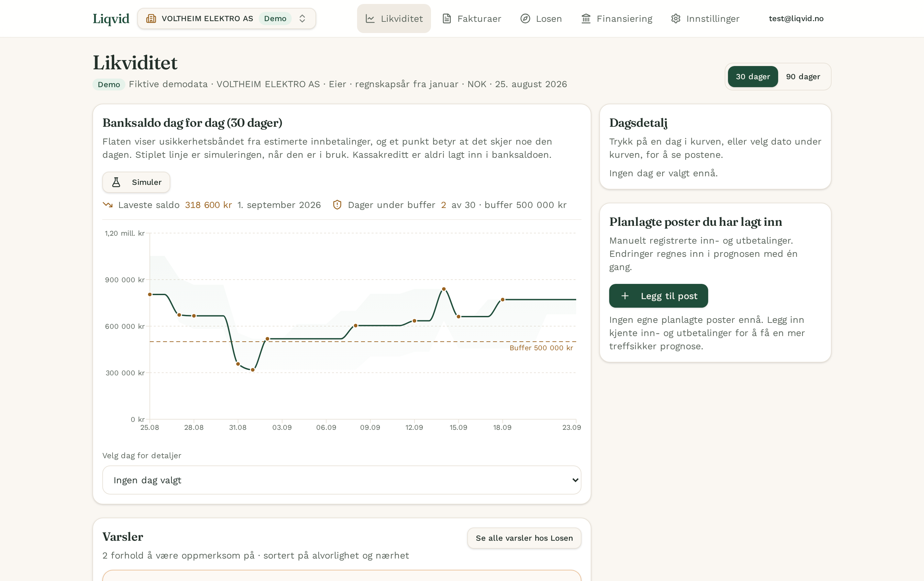Click the building icon beside VOLTHEIM ELEKTRO AS
This screenshot has height=581, width=924.
pyautogui.click(x=151, y=18)
